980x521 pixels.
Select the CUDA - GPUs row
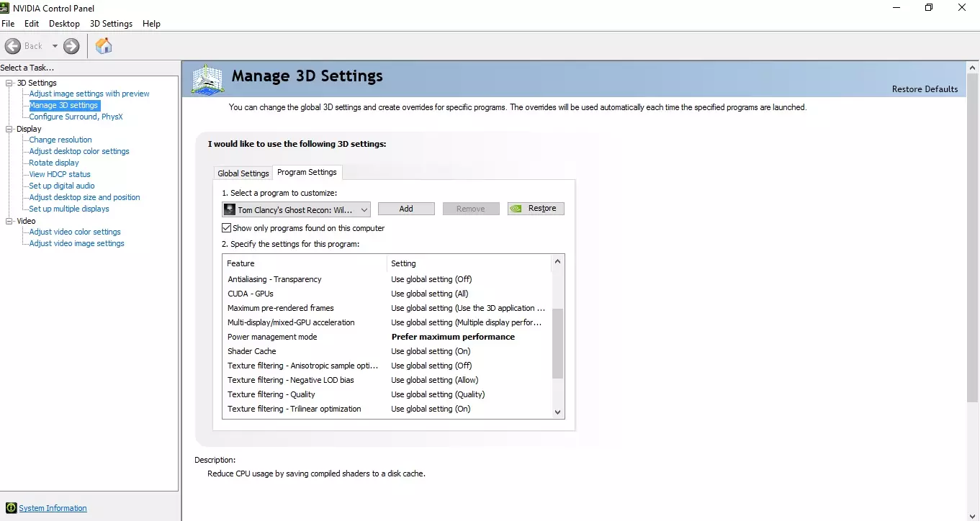coord(387,294)
